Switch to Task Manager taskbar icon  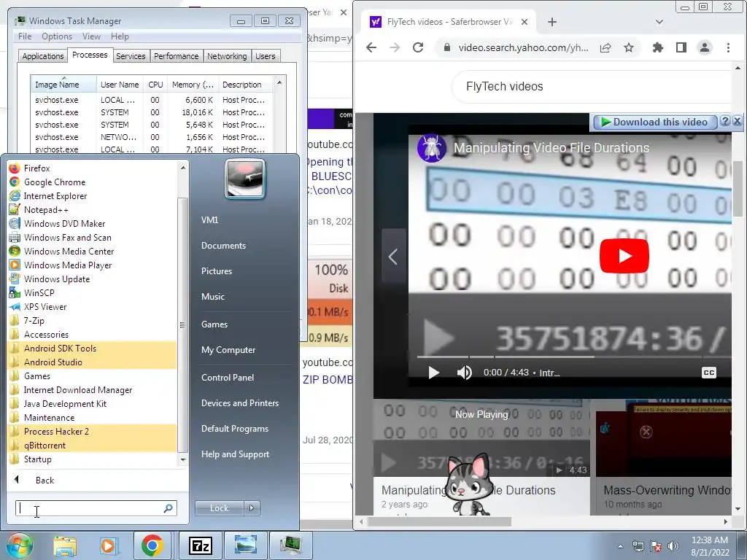(x=290, y=545)
